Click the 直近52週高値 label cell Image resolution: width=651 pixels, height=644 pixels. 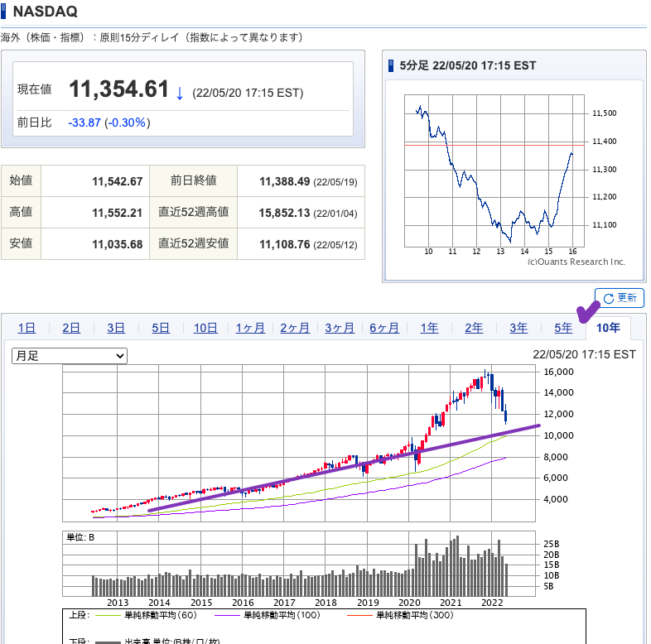(194, 212)
